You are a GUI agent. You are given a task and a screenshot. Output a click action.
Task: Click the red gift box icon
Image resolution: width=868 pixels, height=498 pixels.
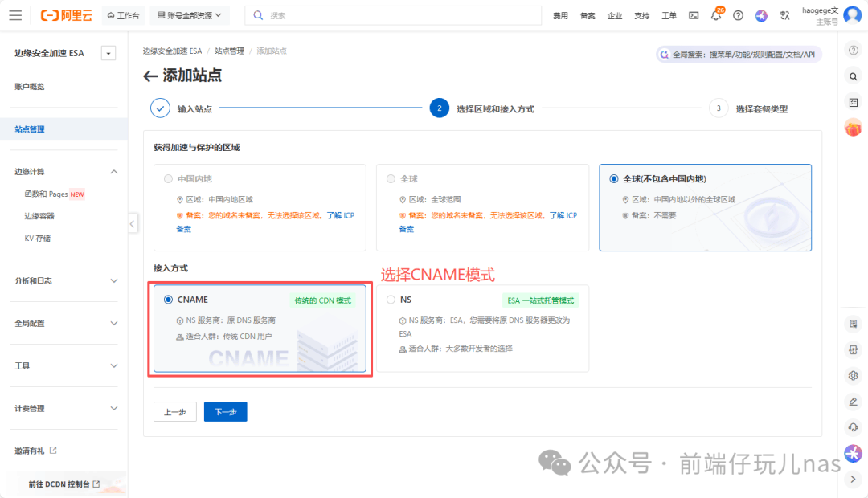(x=853, y=127)
